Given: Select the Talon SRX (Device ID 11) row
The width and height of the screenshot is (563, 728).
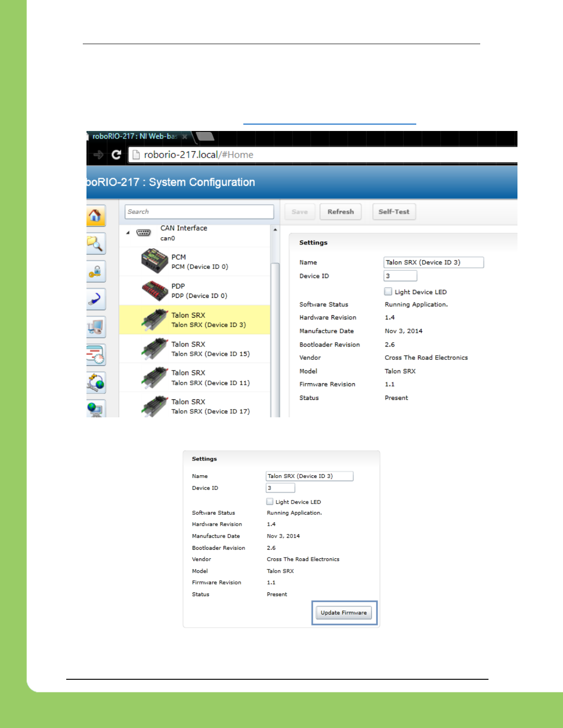Looking at the screenshot, I should [x=195, y=377].
